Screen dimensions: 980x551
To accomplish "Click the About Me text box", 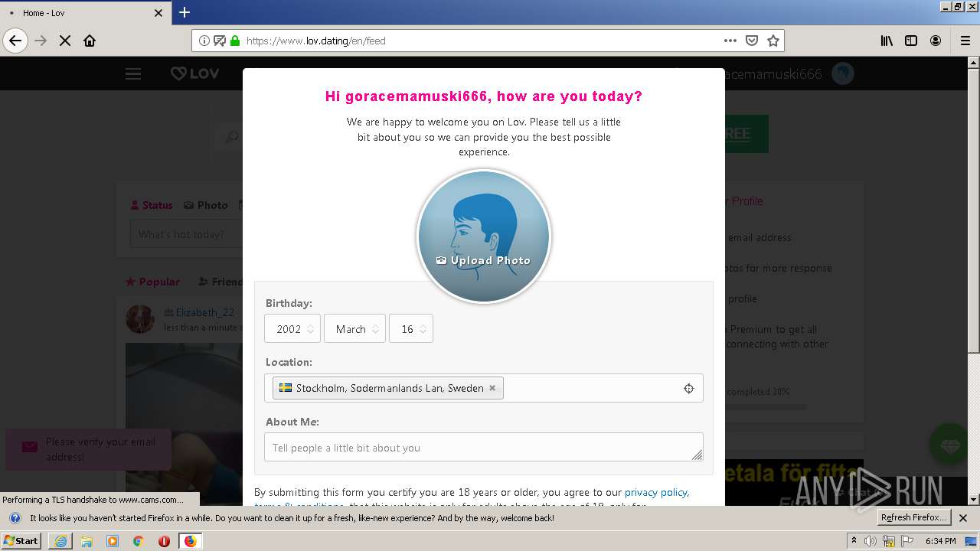I will click(484, 447).
